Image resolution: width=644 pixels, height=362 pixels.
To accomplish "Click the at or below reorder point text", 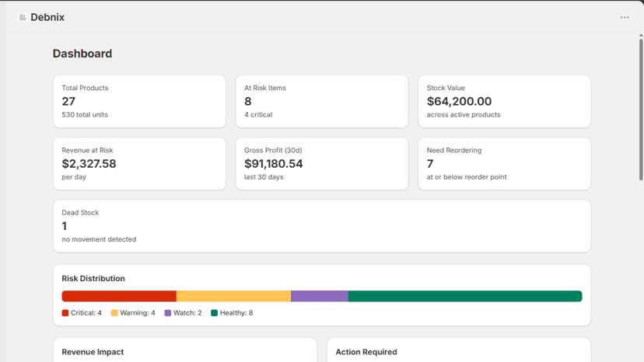I will 466,177.
